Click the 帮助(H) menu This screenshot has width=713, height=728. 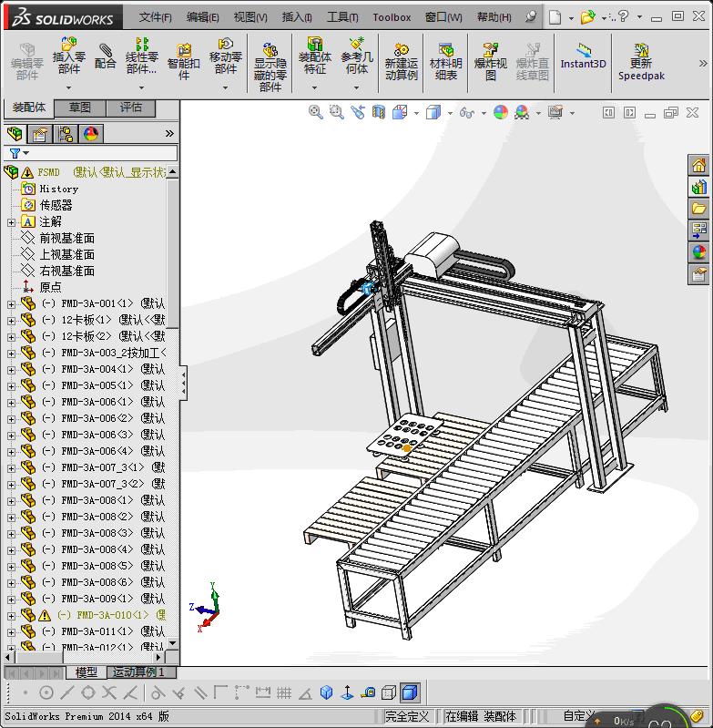click(x=494, y=17)
